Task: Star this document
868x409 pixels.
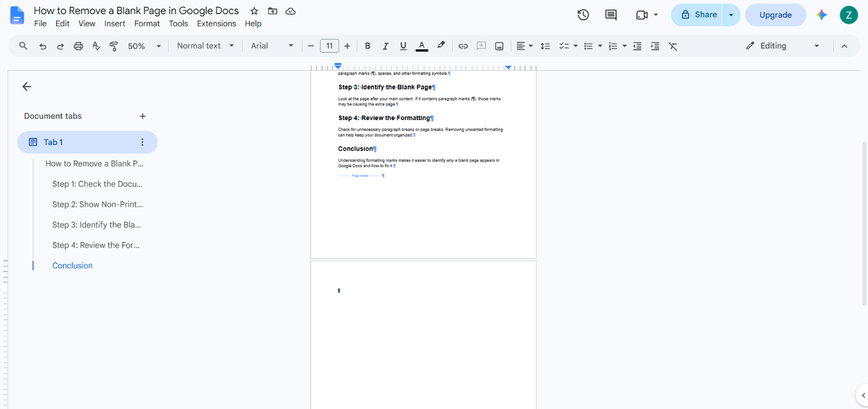Action: click(x=254, y=11)
